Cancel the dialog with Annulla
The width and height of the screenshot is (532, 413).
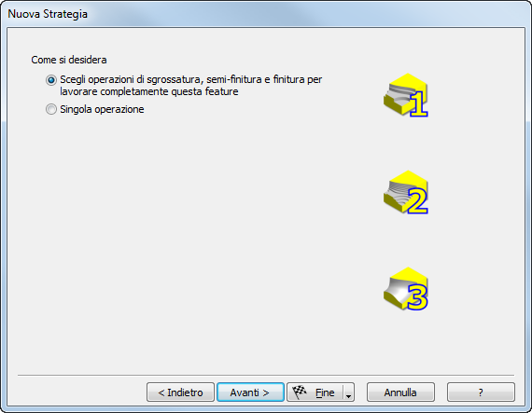coord(400,392)
